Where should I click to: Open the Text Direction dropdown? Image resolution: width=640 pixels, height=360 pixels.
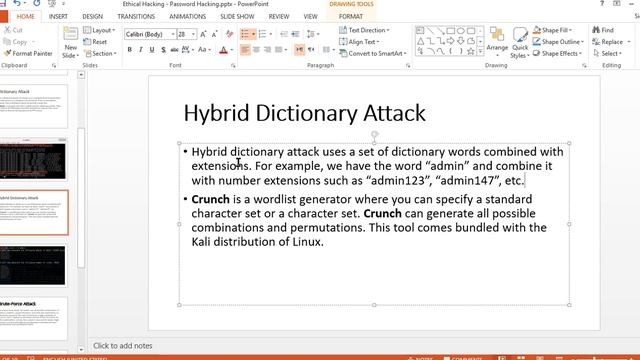tap(364, 30)
